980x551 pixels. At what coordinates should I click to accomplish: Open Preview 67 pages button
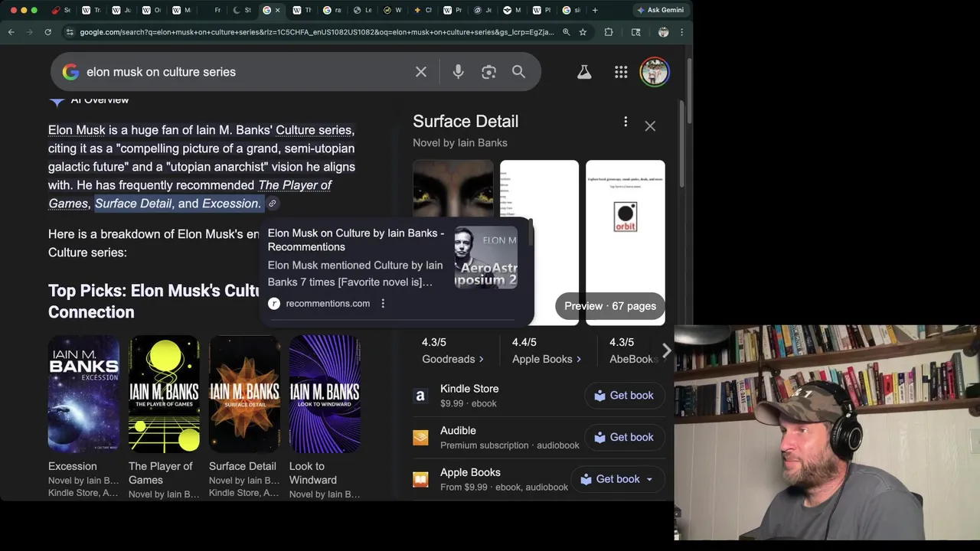tap(610, 306)
